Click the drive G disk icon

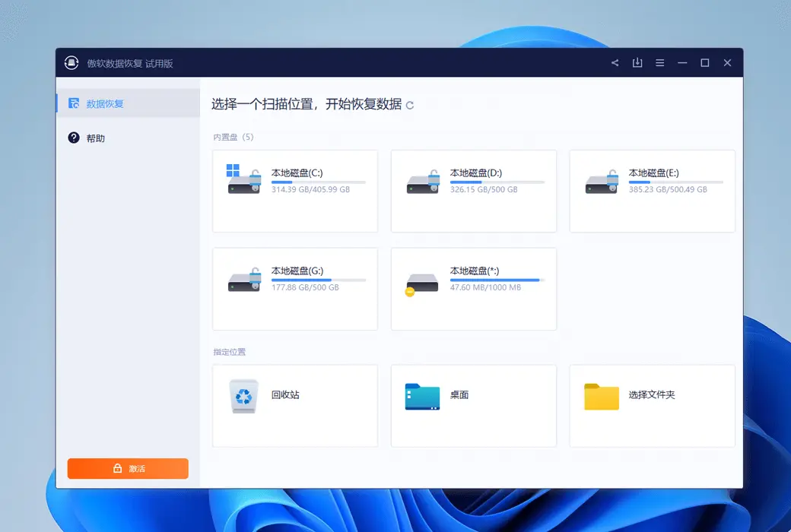tap(244, 280)
